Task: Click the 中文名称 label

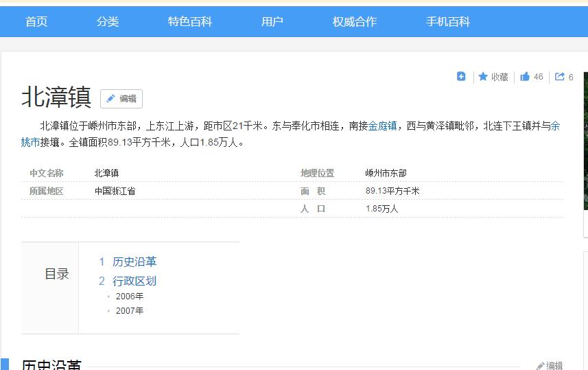Action: (x=47, y=173)
